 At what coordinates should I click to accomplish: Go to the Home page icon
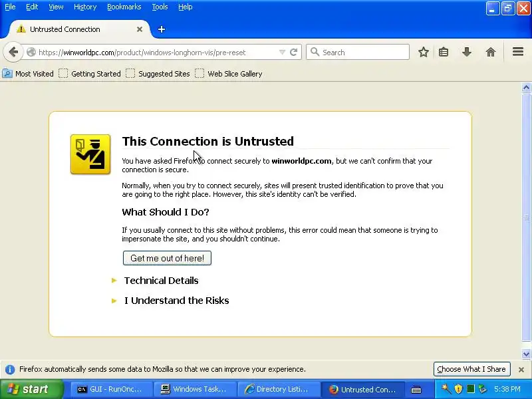click(491, 53)
